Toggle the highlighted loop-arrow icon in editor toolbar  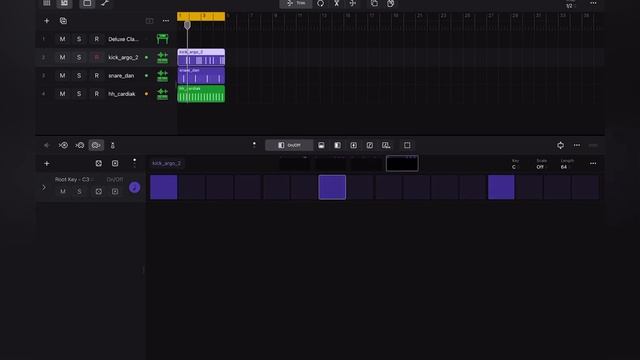click(96, 145)
